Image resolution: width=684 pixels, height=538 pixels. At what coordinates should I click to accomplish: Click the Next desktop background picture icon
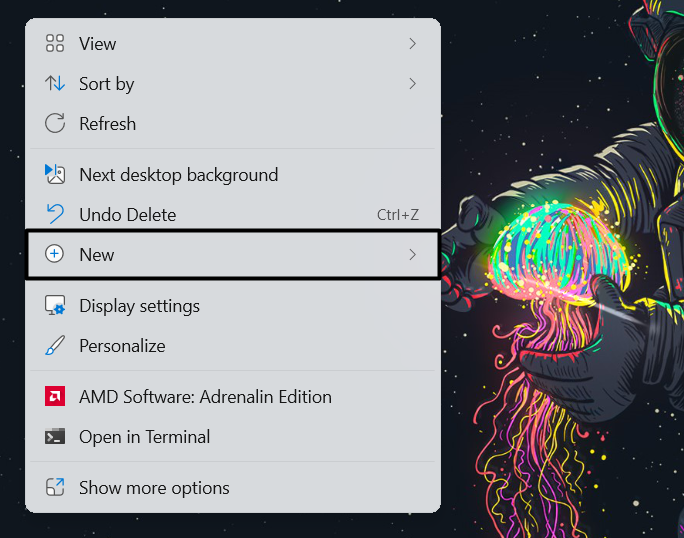click(x=55, y=175)
